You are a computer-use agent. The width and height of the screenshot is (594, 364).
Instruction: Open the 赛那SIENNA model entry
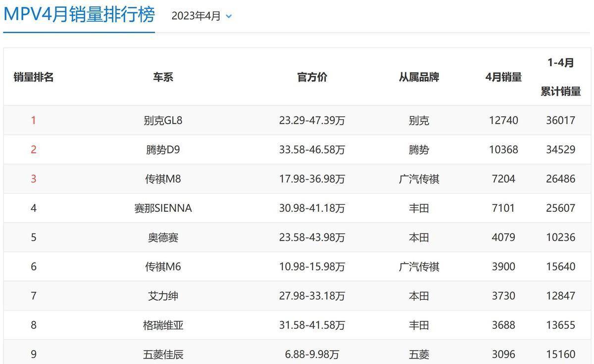(x=163, y=208)
